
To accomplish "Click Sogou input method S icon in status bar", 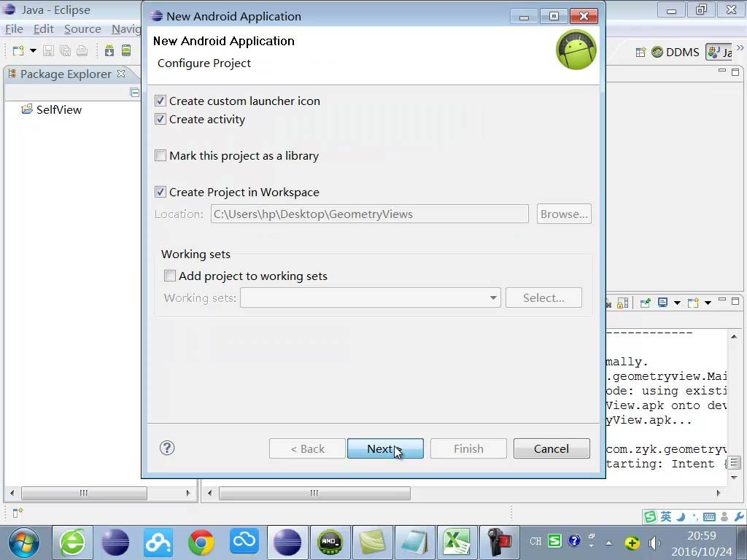I will click(x=650, y=517).
